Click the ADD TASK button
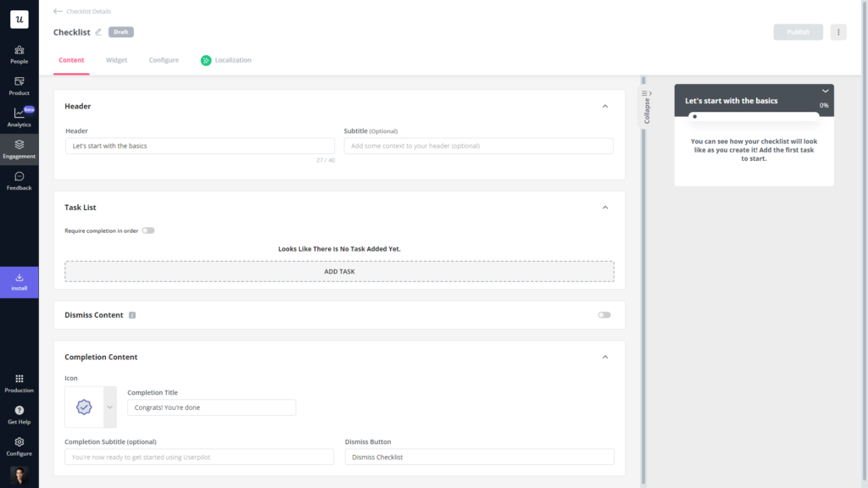The width and height of the screenshot is (868, 488). click(339, 271)
